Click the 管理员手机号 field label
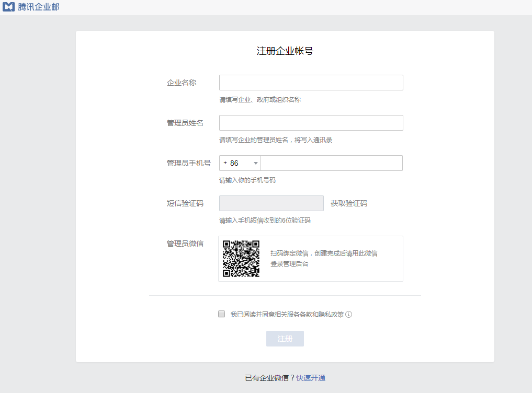 click(189, 163)
